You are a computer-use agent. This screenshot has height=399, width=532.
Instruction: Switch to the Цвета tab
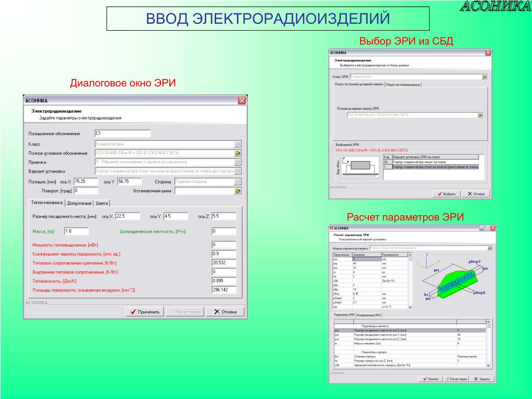click(x=101, y=203)
